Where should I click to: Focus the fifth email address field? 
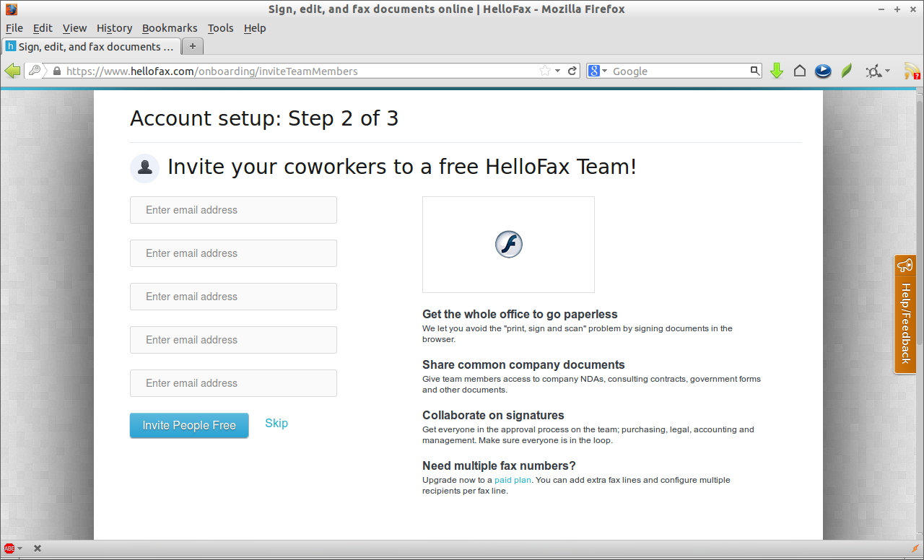click(x=233, y=383)
